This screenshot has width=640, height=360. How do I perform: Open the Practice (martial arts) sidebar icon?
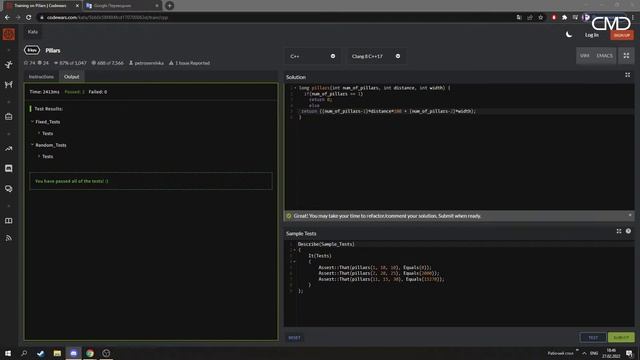(9, 64)
